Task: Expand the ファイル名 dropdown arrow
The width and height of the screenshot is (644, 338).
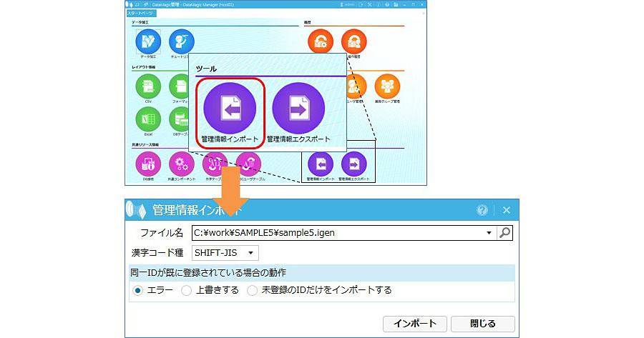Action: [x=489, y=232]
